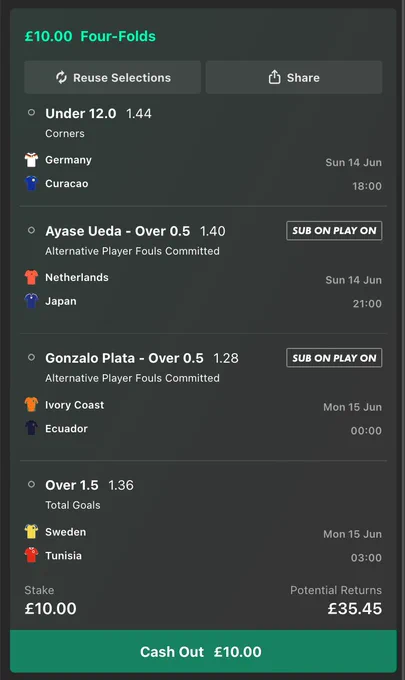Select the Over 1.5 status circle
The height and width of the screenshot is (680, 405).
click(31, 484)
